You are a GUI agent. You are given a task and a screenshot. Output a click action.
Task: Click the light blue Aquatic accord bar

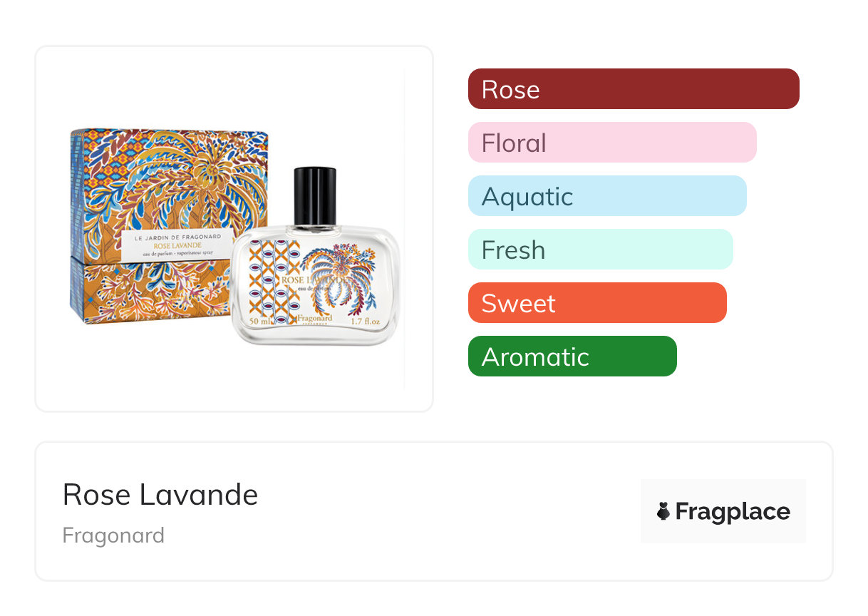(x=606, y=196)
